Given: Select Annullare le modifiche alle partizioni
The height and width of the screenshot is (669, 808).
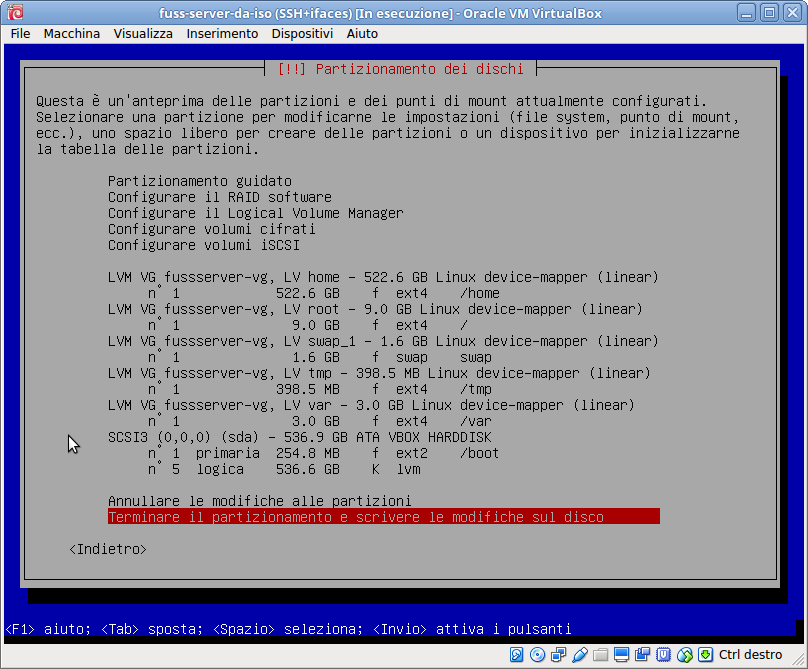Looking at the screenshot, I should point(260,501).
